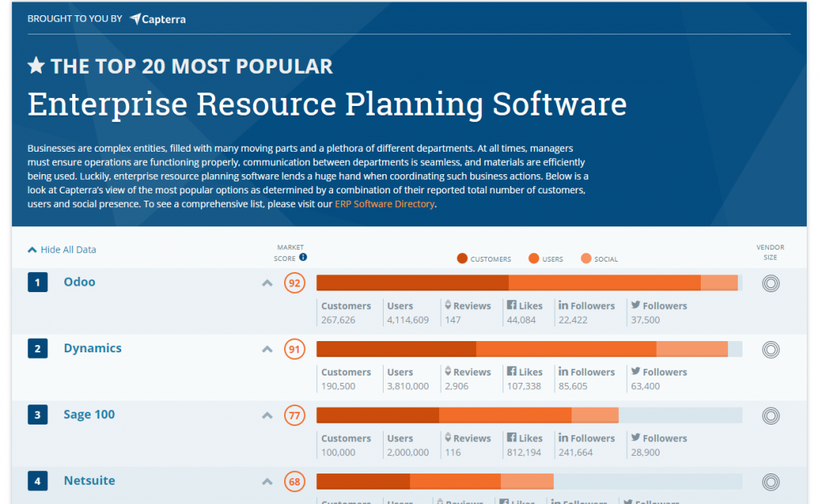
Task: Click the vendor size icon for Dynamics
Action: pos(771,349)
